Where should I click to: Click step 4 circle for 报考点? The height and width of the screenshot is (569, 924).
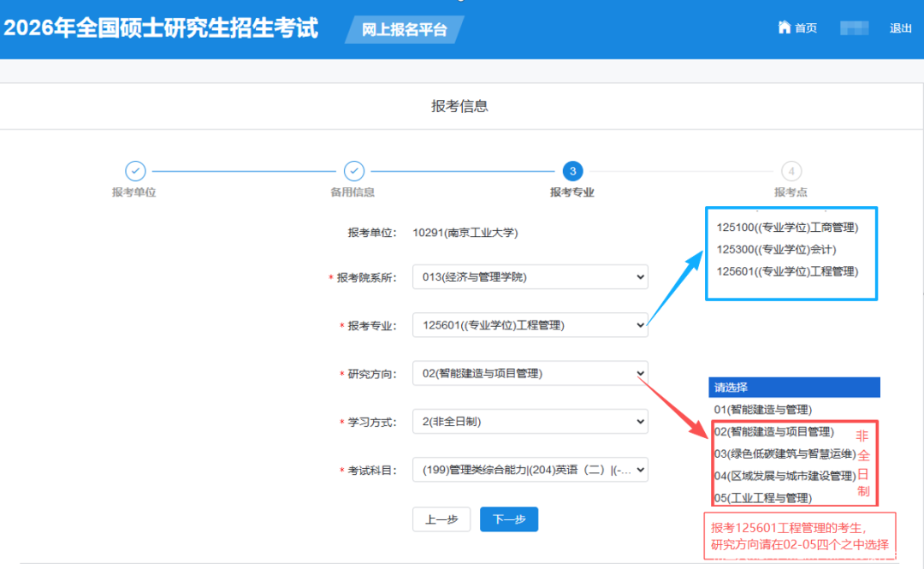(791, 171)
